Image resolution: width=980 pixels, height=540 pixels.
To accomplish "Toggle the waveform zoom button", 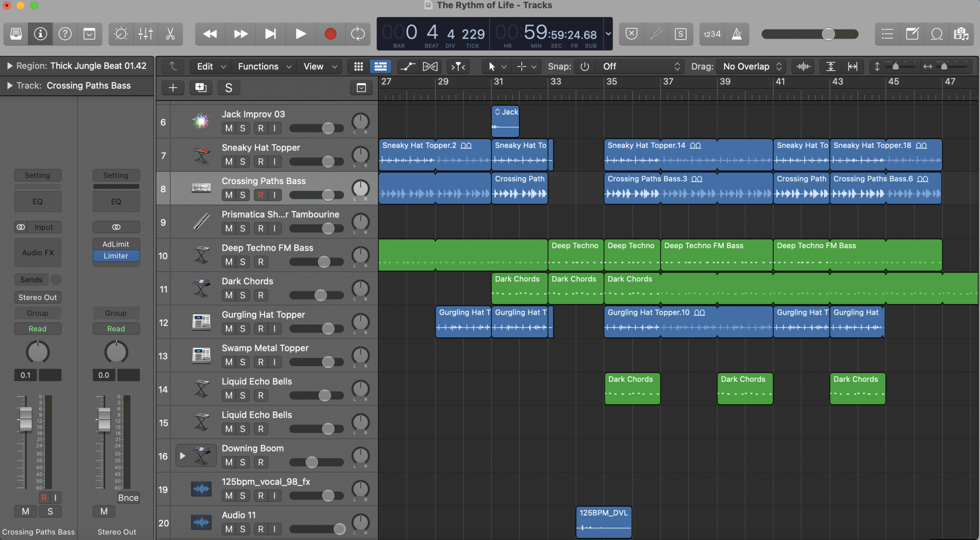I will tap(804, 66).
